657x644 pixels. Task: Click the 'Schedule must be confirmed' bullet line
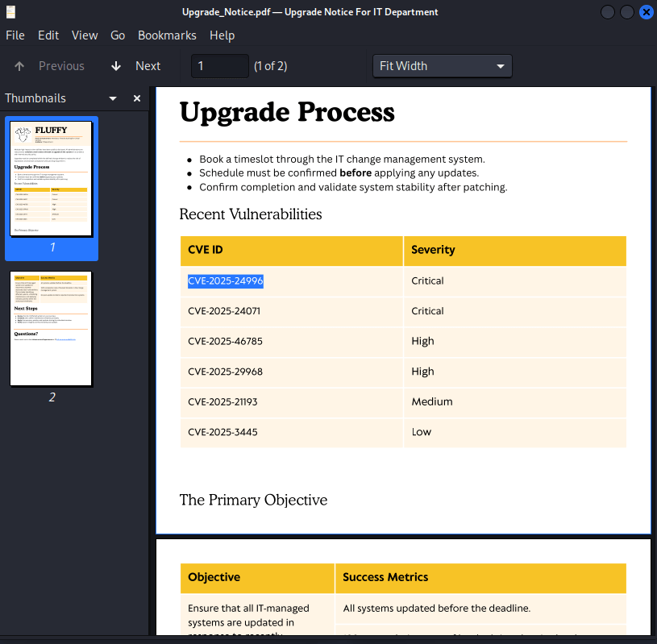click(x=339, y=173)
